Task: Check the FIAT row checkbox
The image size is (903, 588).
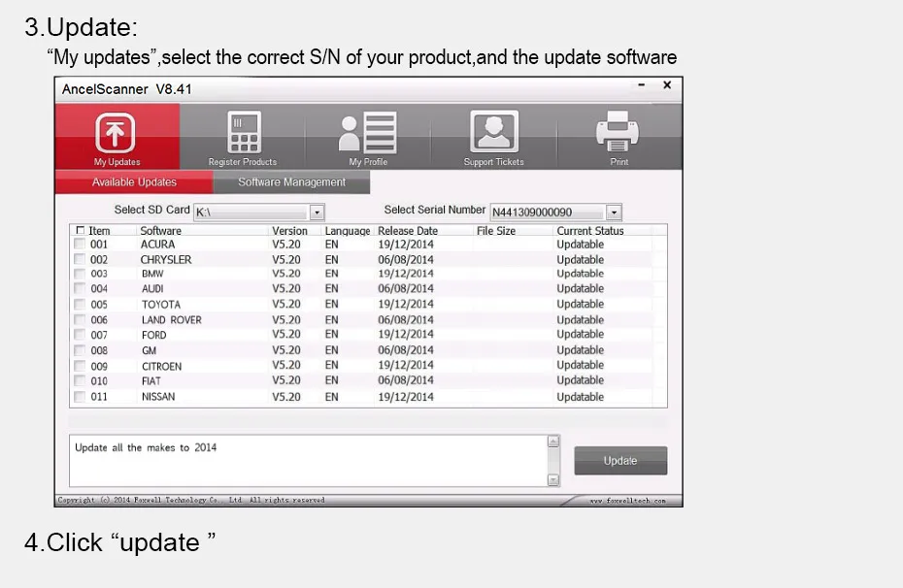Action: pyautogui.click(x=80, y=380)
